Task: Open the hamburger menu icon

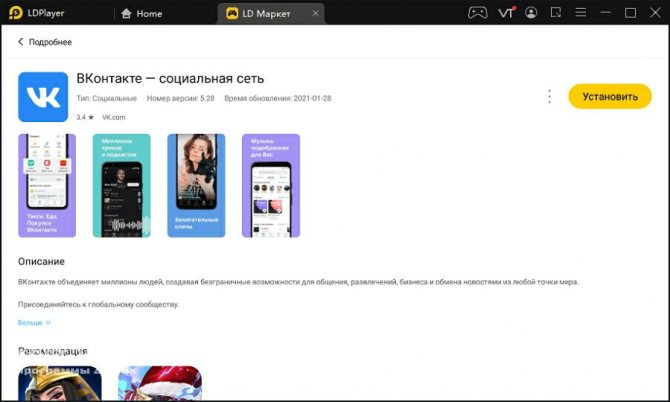Action: (580, 12)
